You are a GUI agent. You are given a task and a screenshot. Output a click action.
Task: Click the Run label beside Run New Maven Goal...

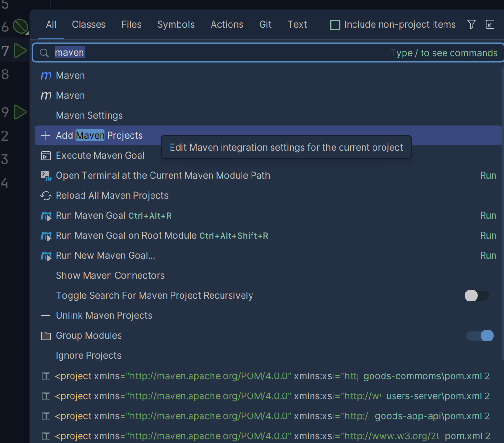[x=488, y=256]
